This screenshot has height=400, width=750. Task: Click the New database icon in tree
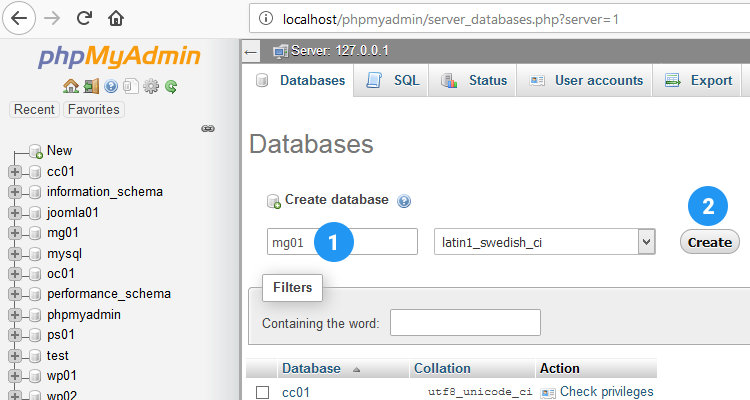point(36,151)
